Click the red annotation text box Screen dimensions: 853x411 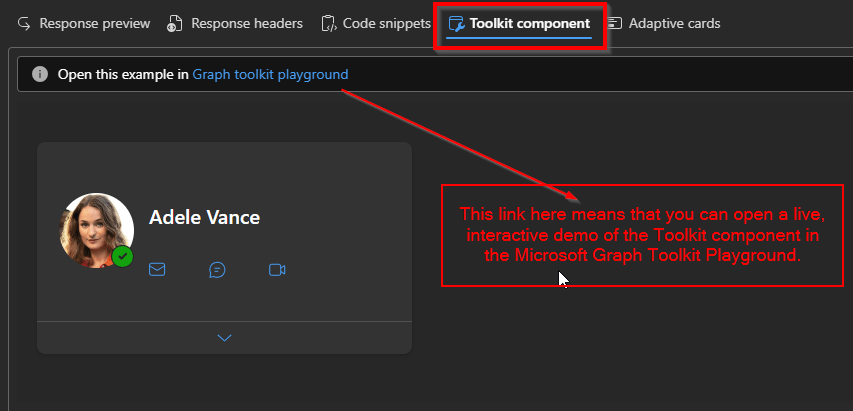pyautogui.click(x=642, y=235)
